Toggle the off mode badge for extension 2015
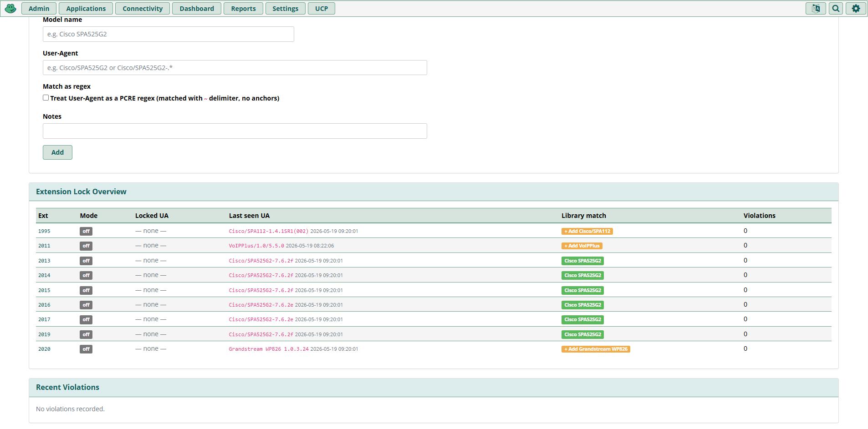The width and height of the screenshot is (868, 429). pyautogui.click(x=86, y=290)
